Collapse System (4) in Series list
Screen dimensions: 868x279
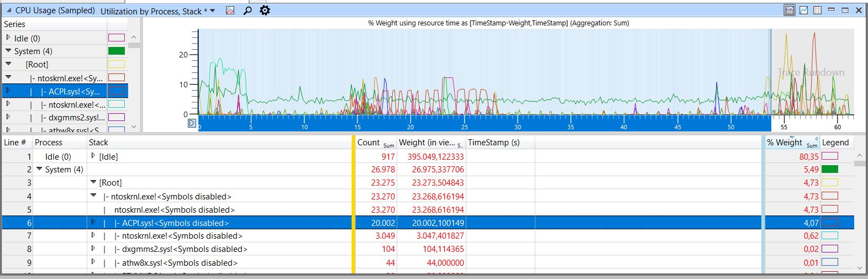tap(8, 51)
